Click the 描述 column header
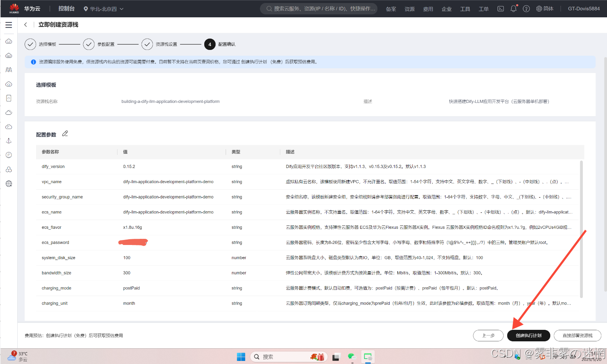Viewport: 607px width, 364px height. (290, 152)
